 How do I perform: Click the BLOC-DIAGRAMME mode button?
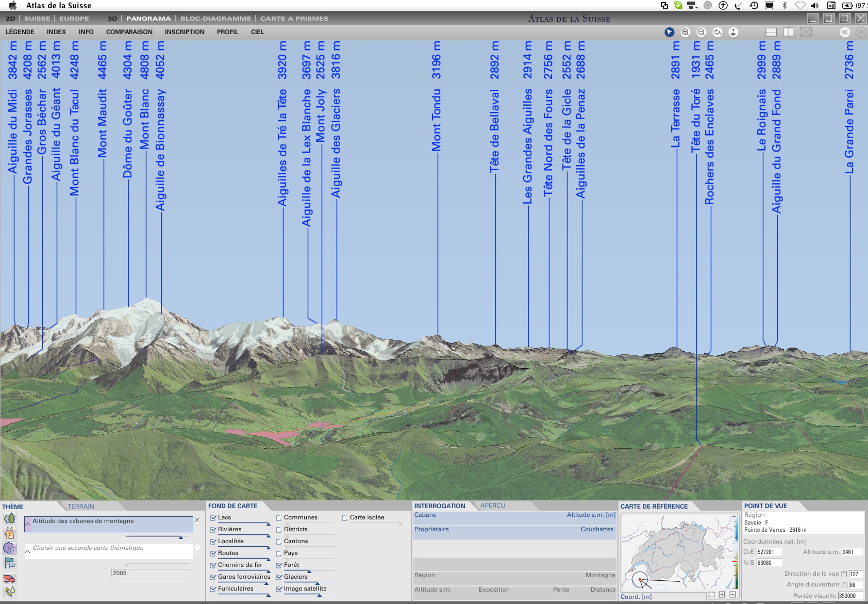click(215, 19)
